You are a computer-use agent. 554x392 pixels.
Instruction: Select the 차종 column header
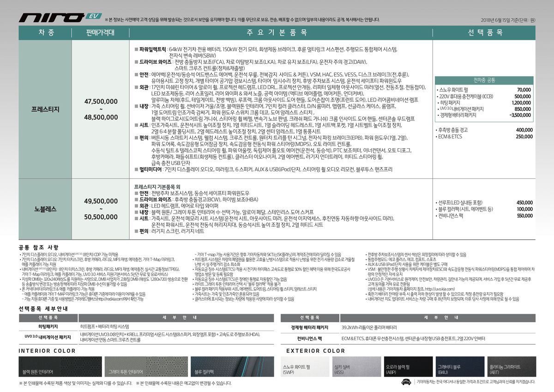[46, 33]
